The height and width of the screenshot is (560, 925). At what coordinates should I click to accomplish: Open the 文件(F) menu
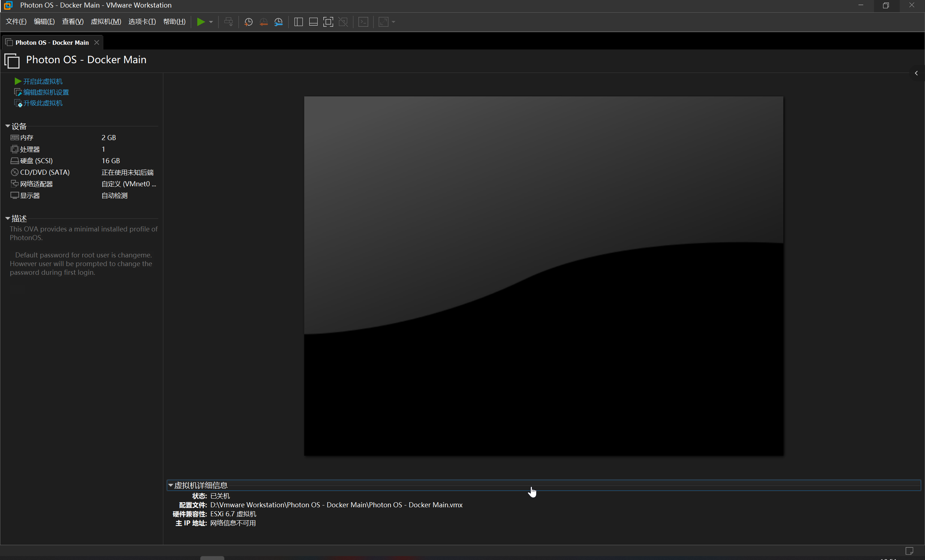[x=16, y=22]
